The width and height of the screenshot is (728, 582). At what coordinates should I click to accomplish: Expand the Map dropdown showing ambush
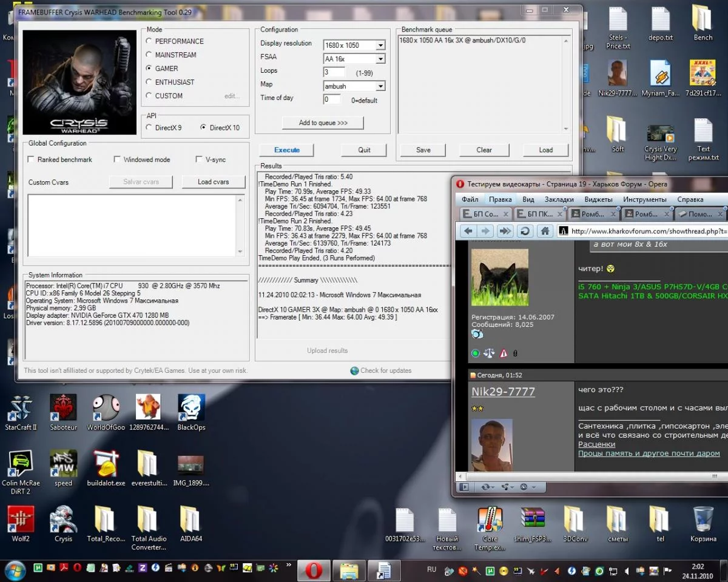click(380, 87)
